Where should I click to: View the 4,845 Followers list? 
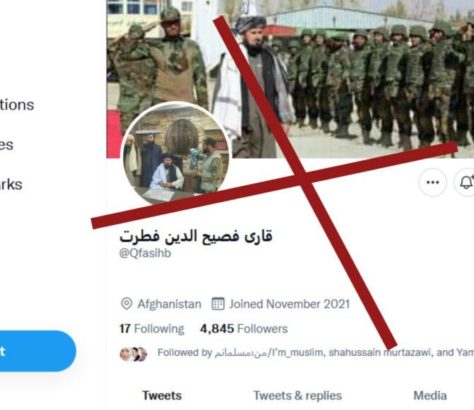(244, 329)
